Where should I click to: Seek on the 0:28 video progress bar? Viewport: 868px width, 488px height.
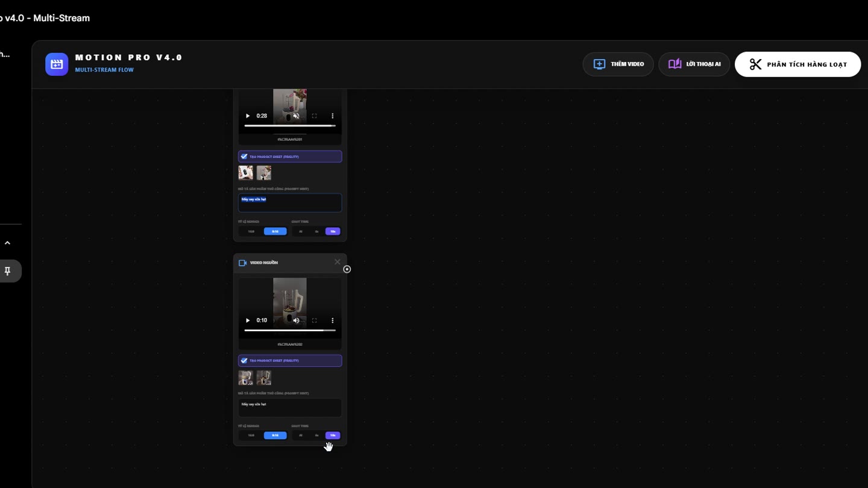(x=290, y=126)
